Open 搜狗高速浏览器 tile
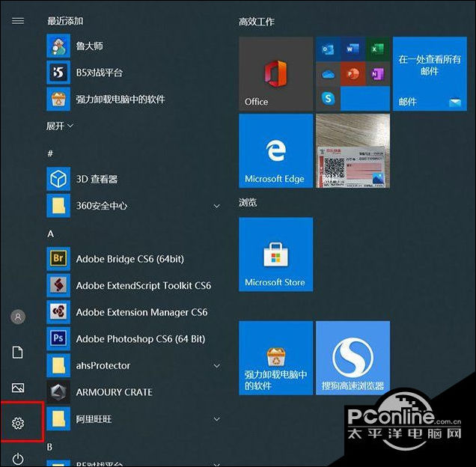 pyautogui.click(x=353, y=358)
